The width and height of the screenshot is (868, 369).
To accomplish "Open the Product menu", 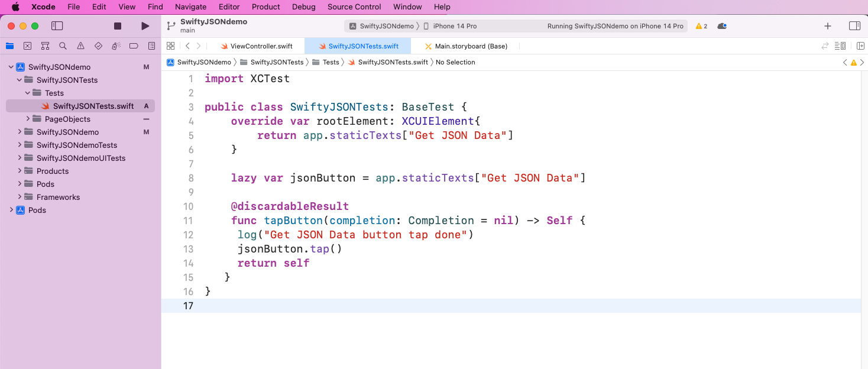I will tap(266, 7).
